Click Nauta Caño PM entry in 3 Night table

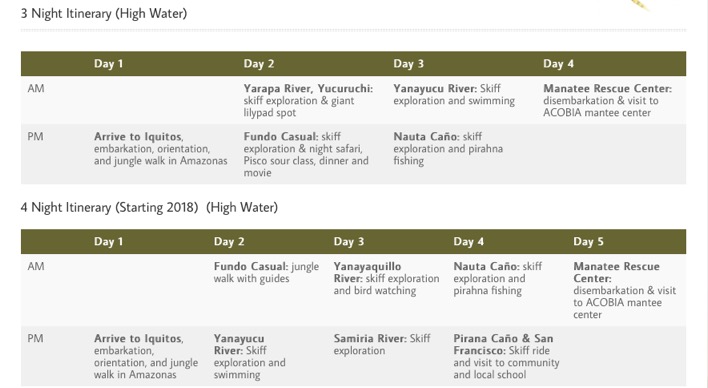click(x=448, y=149)
